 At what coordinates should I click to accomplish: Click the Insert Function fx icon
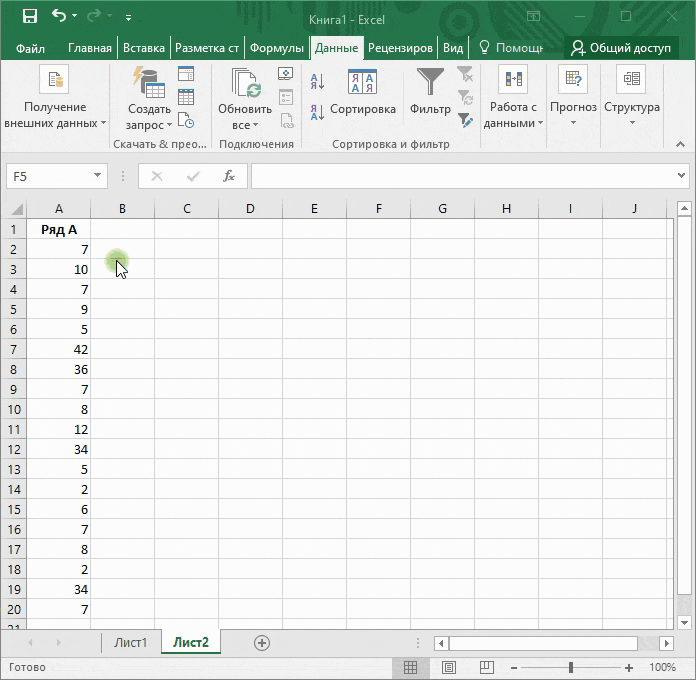[229, 176]
